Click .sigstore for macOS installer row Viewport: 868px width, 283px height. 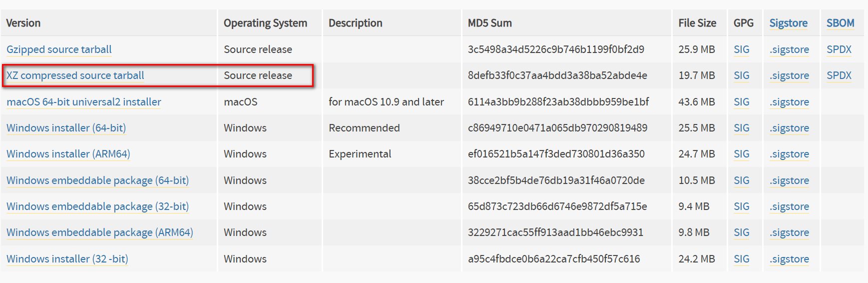(x=789, y=102)
